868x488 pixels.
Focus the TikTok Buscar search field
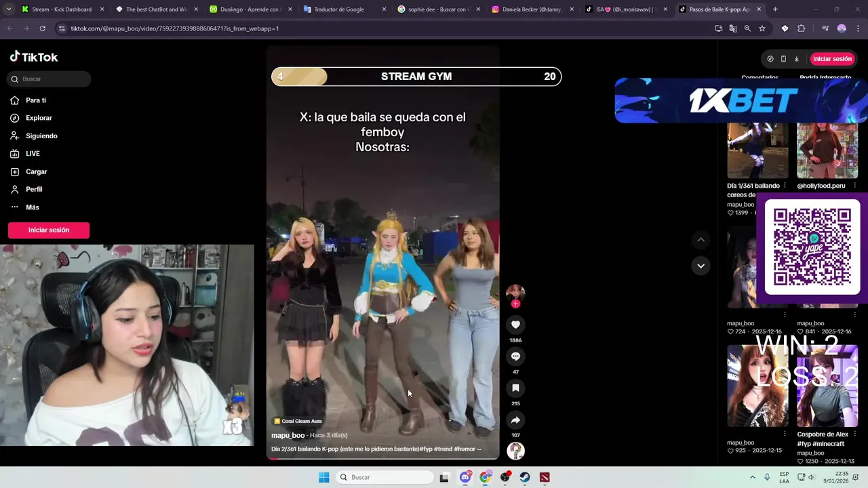click(x=50, y=79)
